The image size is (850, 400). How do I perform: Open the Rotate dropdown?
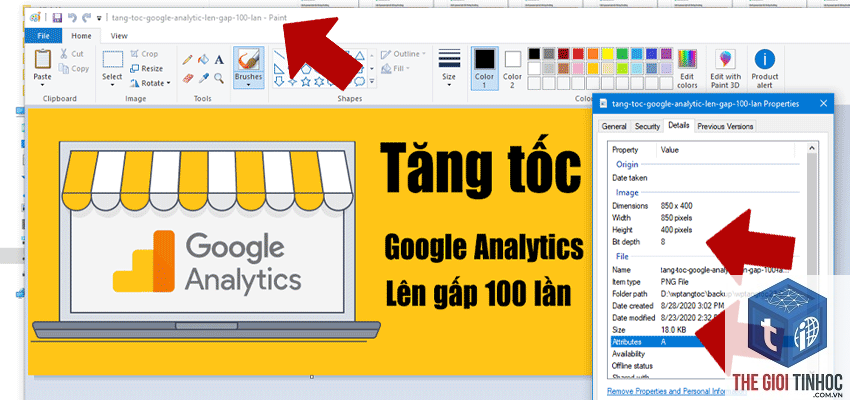pos(150,83)
